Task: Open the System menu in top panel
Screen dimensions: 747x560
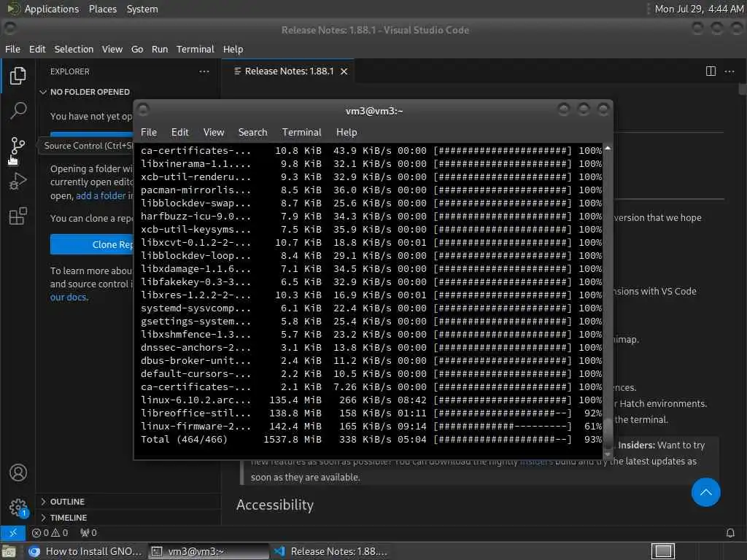Action: [142, 9]
